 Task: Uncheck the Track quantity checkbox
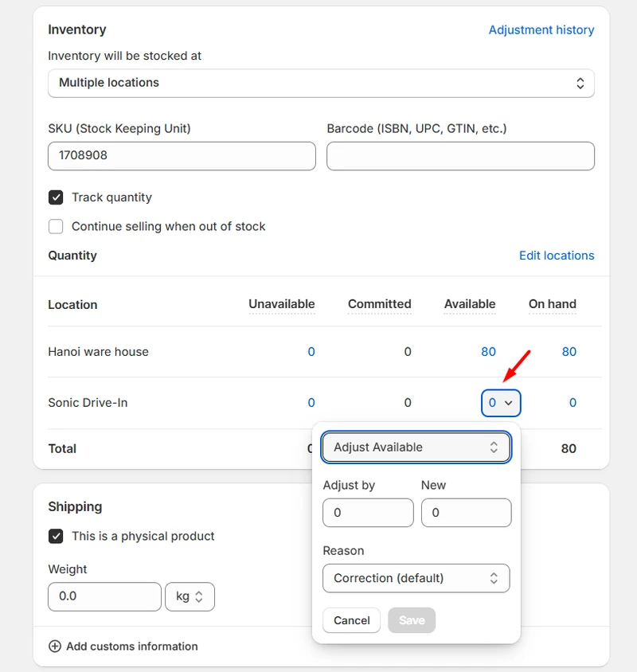[56, 197]
